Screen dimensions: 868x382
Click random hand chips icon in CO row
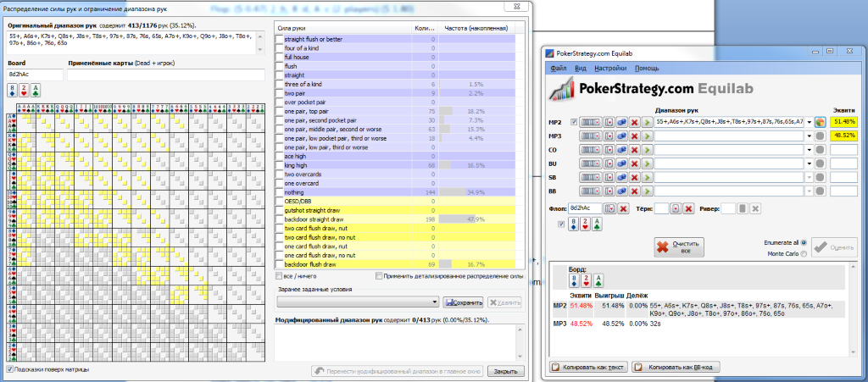621,149
